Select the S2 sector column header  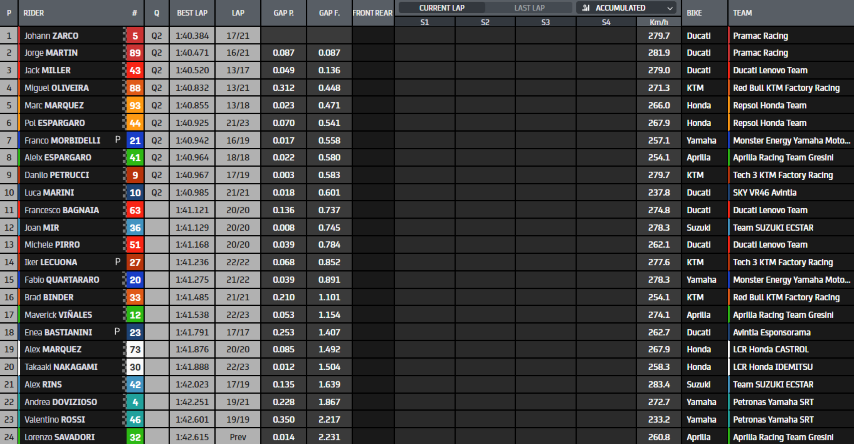point(485,22)
